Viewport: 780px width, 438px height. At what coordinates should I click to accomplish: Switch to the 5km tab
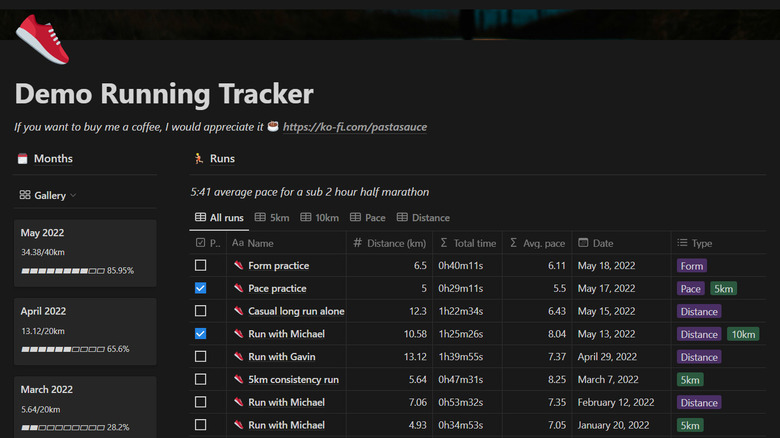(x=272, y=217)
